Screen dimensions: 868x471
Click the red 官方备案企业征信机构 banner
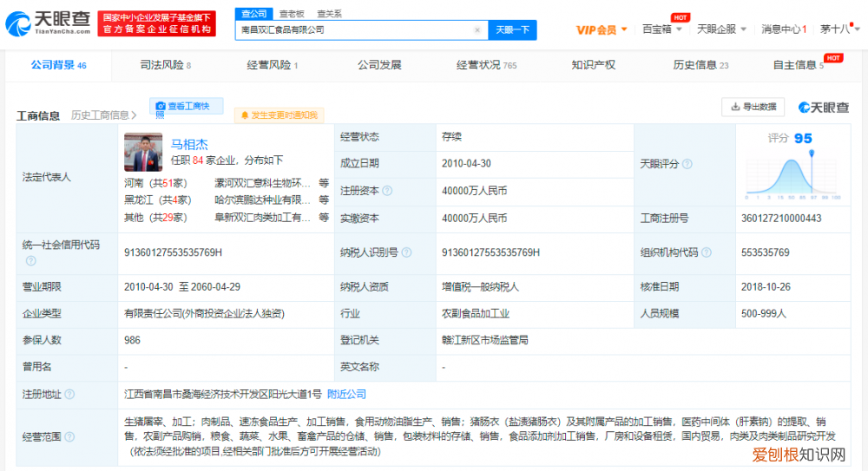156,23
